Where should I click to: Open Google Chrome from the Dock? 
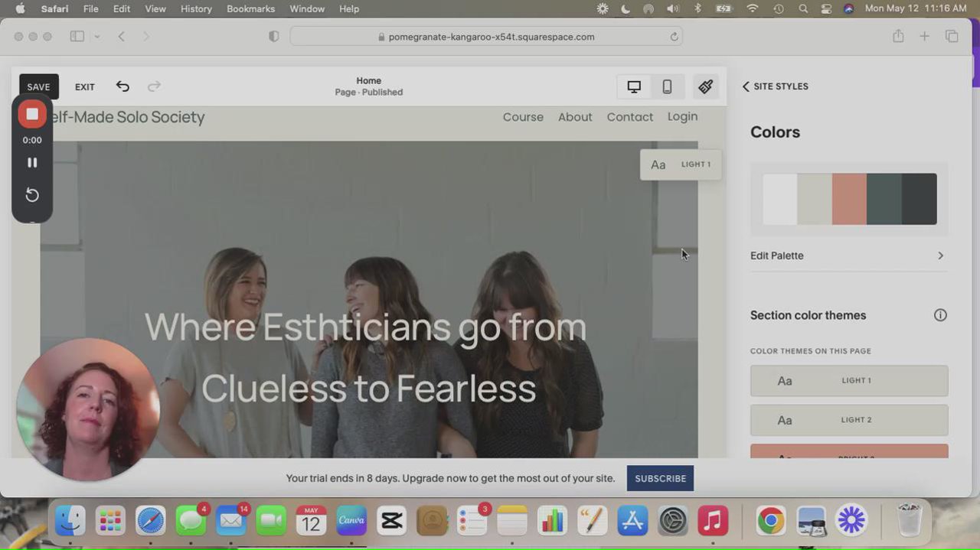771,522
